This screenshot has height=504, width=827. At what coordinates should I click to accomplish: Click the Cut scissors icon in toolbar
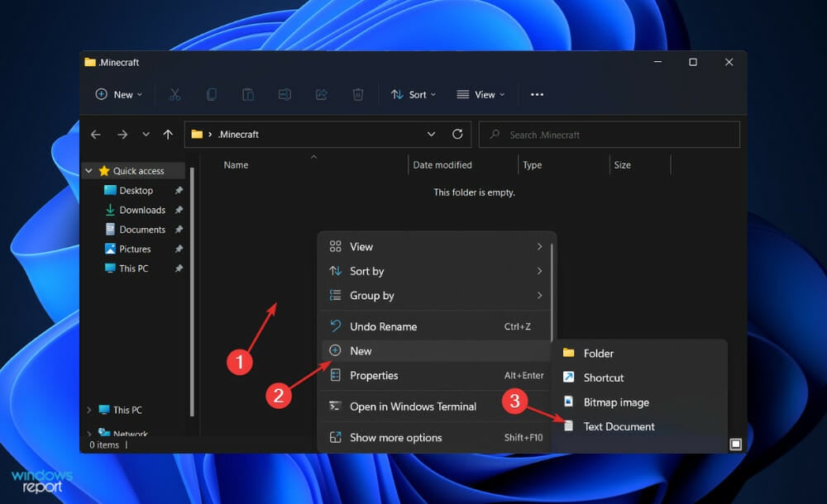174,95
